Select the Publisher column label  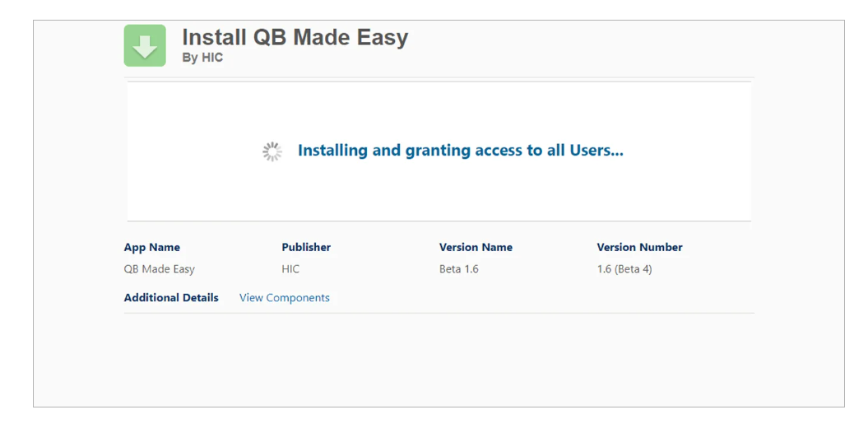[306, 247]
